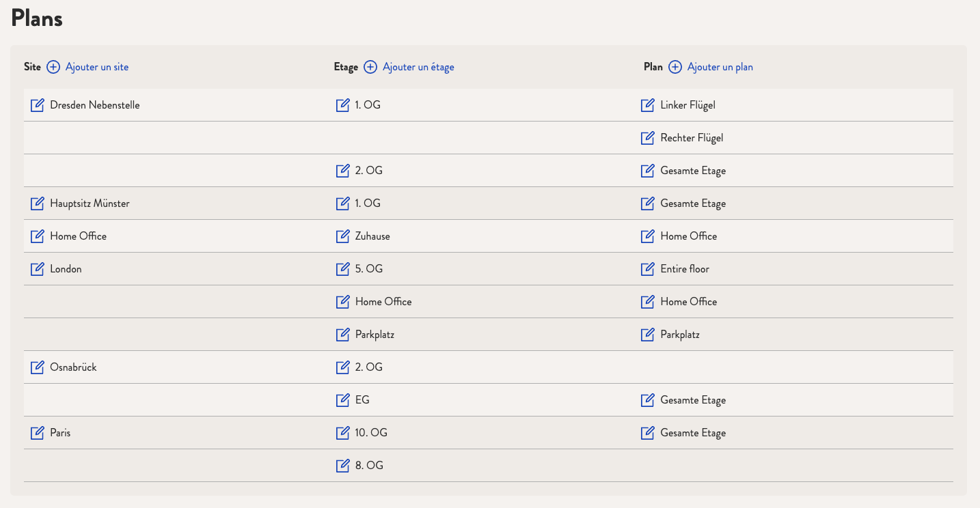Click edit icon for site London
980x508 pixels.
tap(38, 269)
